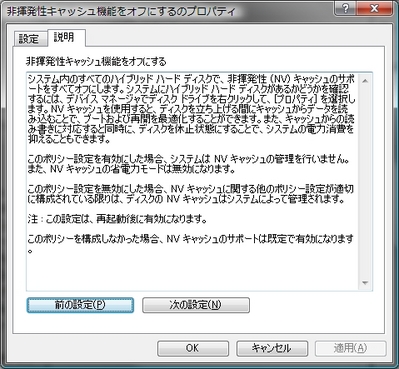Confirm with the OK button
The height and width of the screenshot is (369, 399).
(193, 348)
